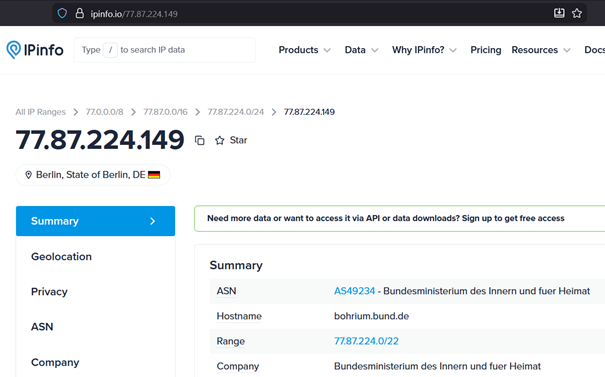This screenshot has width=605, height=377.
Task: Copy the IP address with the copy icon
Action: click(199, 140)
